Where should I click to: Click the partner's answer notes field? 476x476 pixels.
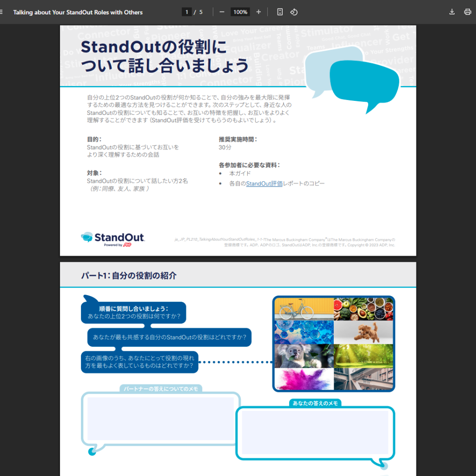(160, 419)
